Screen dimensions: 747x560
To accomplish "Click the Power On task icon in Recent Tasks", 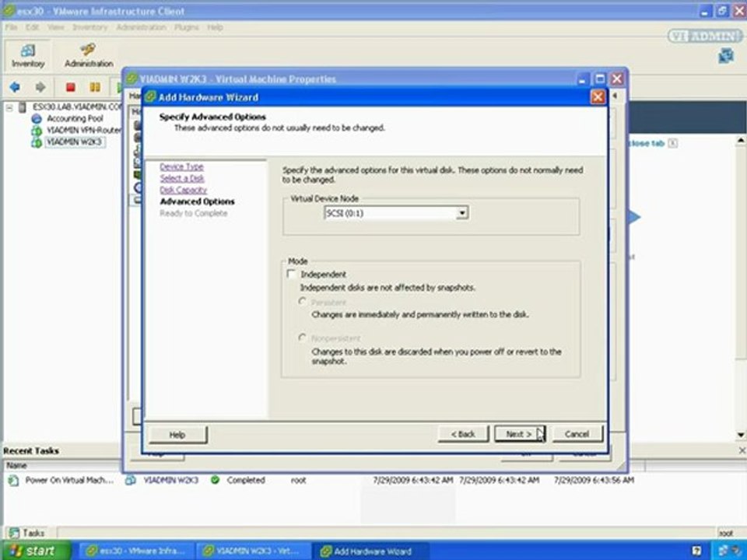I will coord(13,481).
